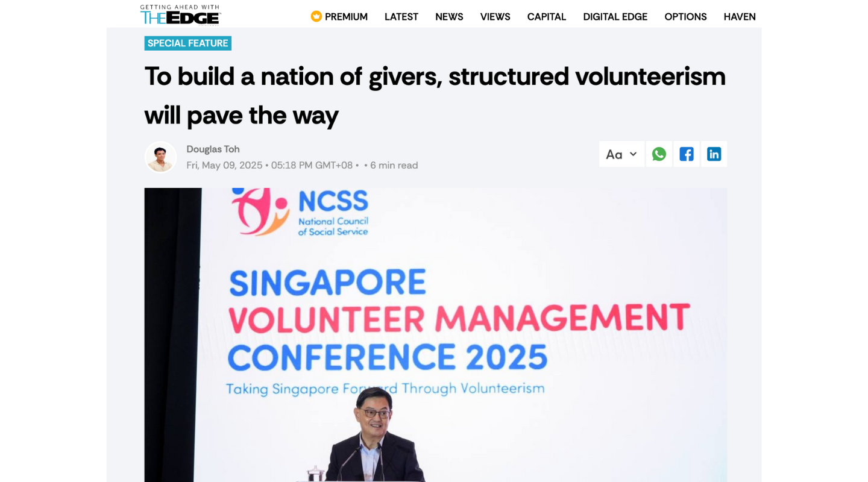Go to the LATEST section

[x=401, y=17]
